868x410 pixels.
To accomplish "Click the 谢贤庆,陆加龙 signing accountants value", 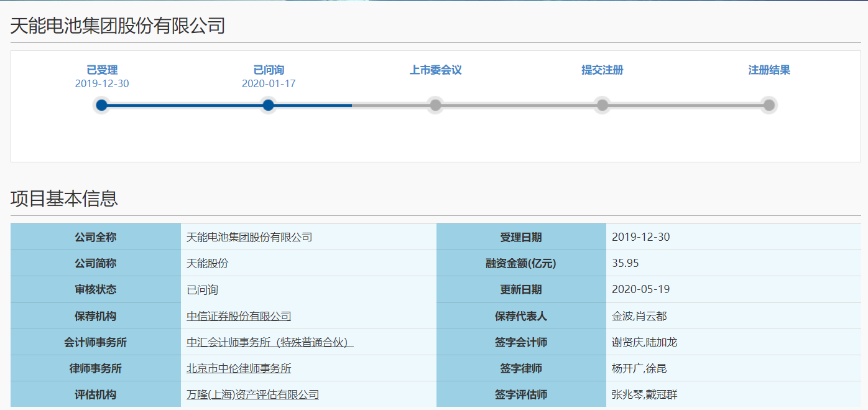I will pos(645,342).
